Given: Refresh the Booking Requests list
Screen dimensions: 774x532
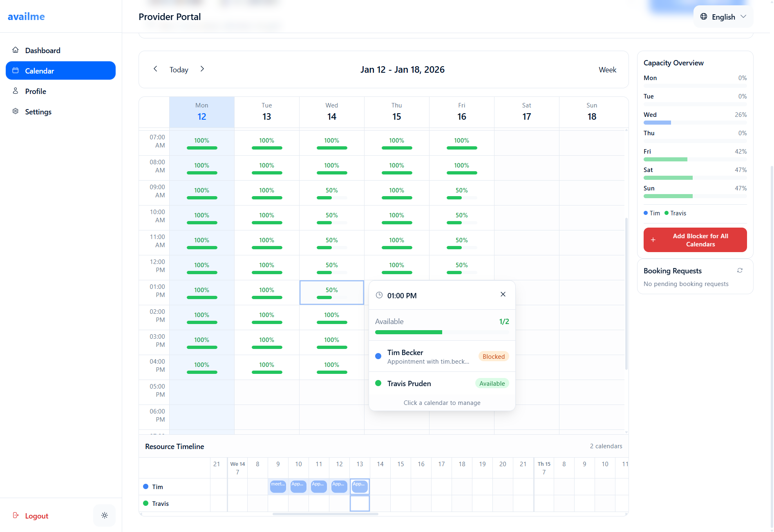Looking at the screenshot, I should coord(740,270).
